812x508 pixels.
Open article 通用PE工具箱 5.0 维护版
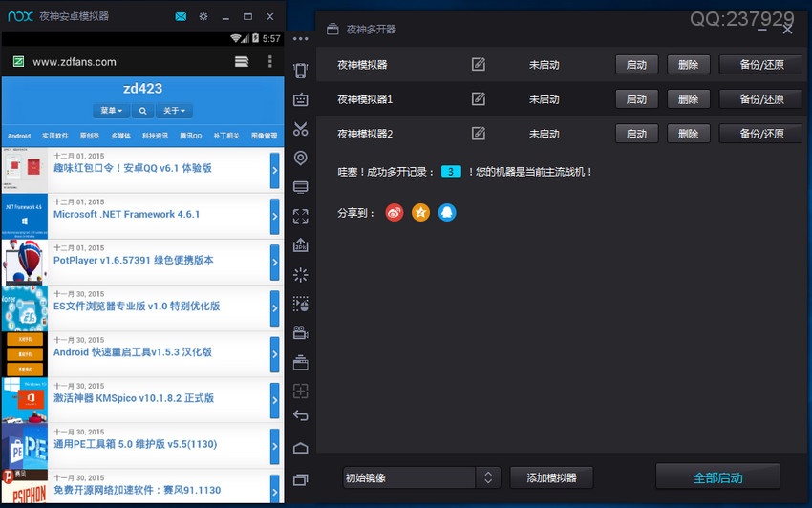(135, 444)
